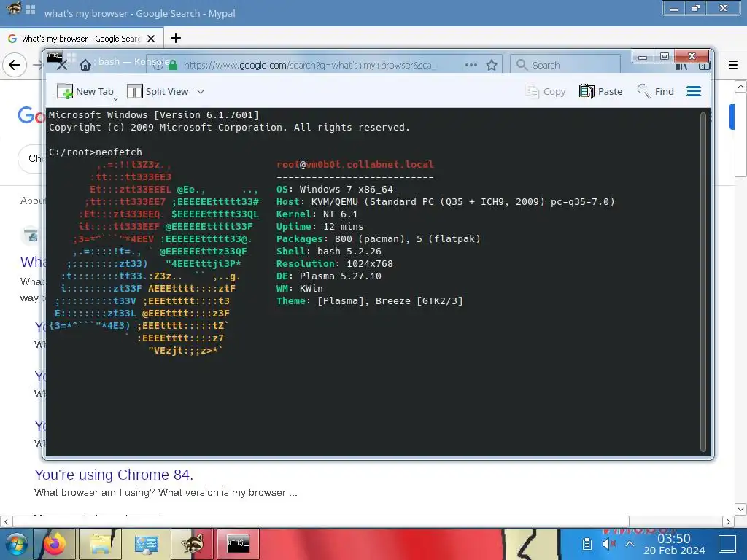Click the "OS: Windows 7 x86_64" line
This screenshot has height=560, width=747.
click(x=334, y=189)
